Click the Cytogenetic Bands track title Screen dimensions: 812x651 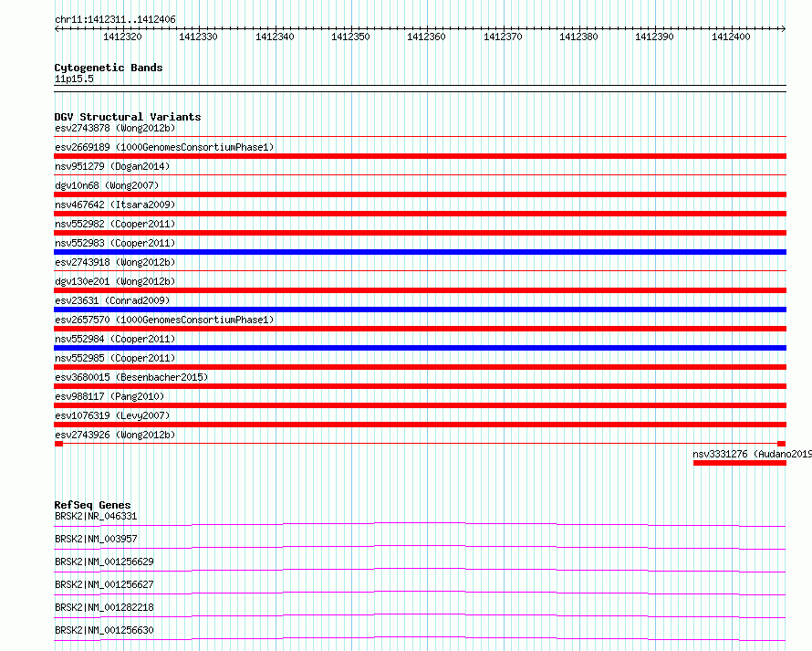(x=109, y=68)
